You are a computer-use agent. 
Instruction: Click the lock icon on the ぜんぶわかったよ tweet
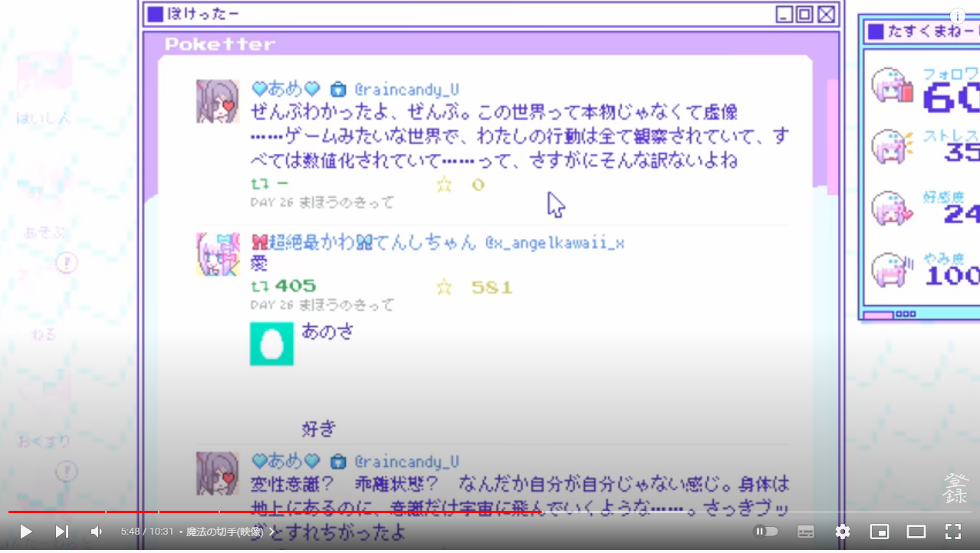click(337, 89)
